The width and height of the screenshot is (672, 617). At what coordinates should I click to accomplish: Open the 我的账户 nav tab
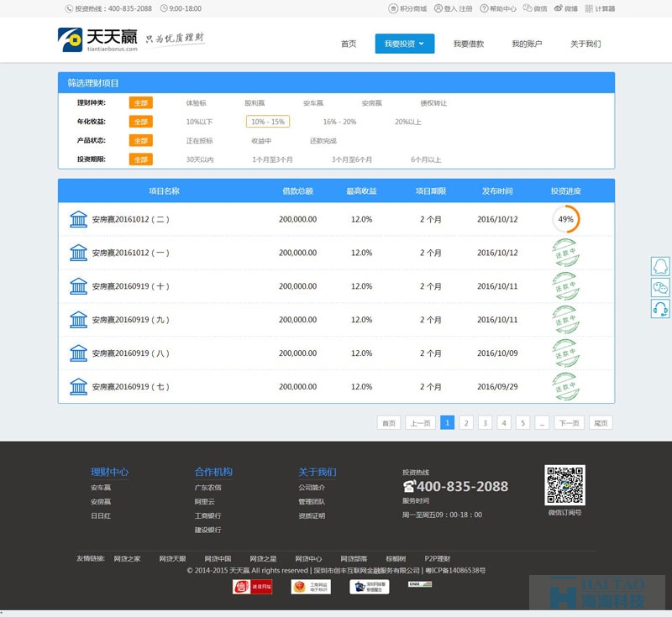pos(527,44)
